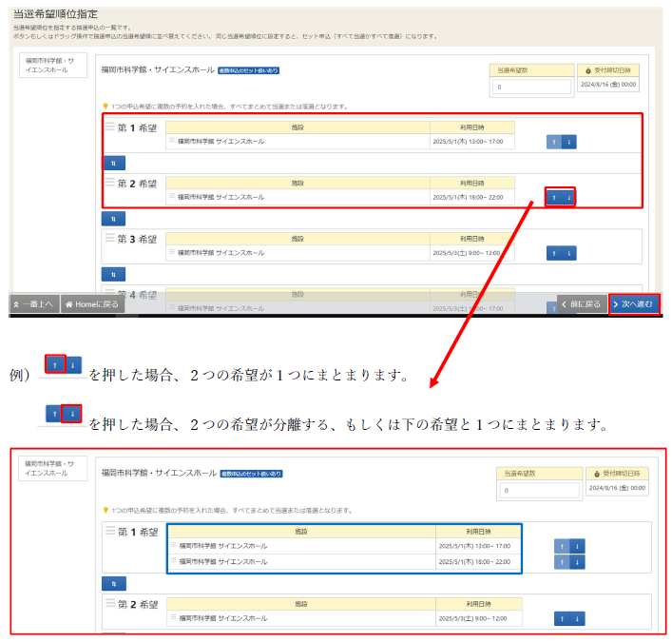Grab the 第3希望 drag handle in upper screenshot

pos(110,238)
